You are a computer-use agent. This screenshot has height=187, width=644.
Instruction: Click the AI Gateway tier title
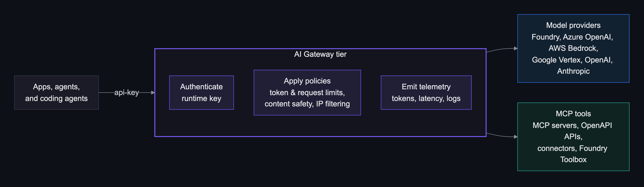(320, 54)
